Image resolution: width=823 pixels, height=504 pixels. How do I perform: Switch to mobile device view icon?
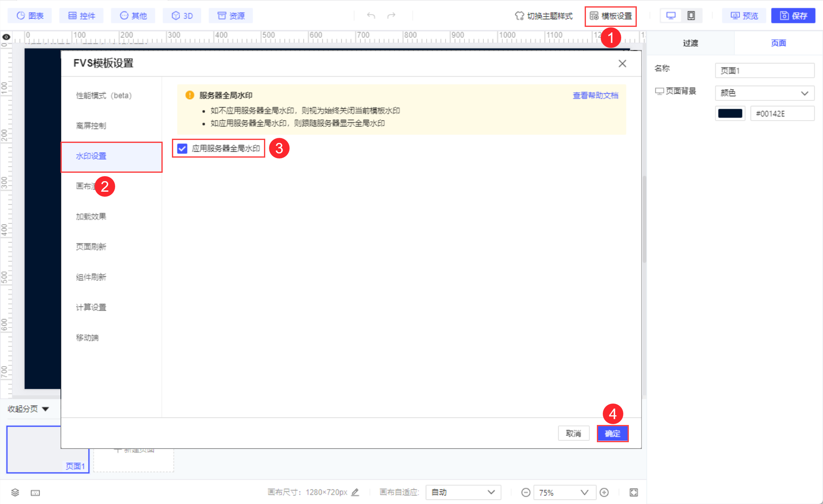pyautogui.click(x=691, y=16)
